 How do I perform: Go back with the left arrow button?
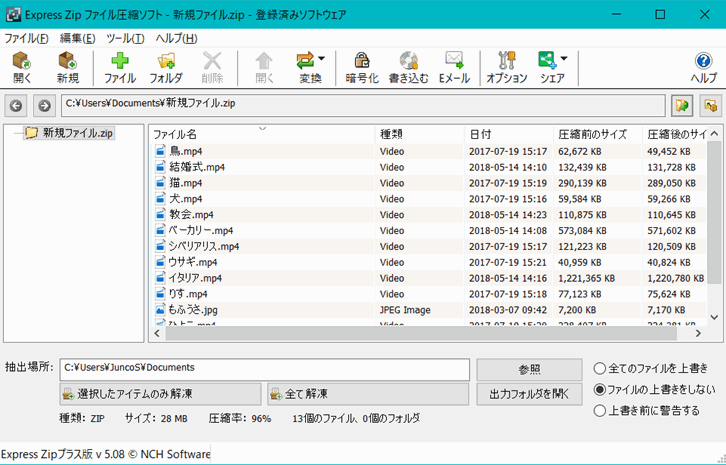[x=16, y=106]
